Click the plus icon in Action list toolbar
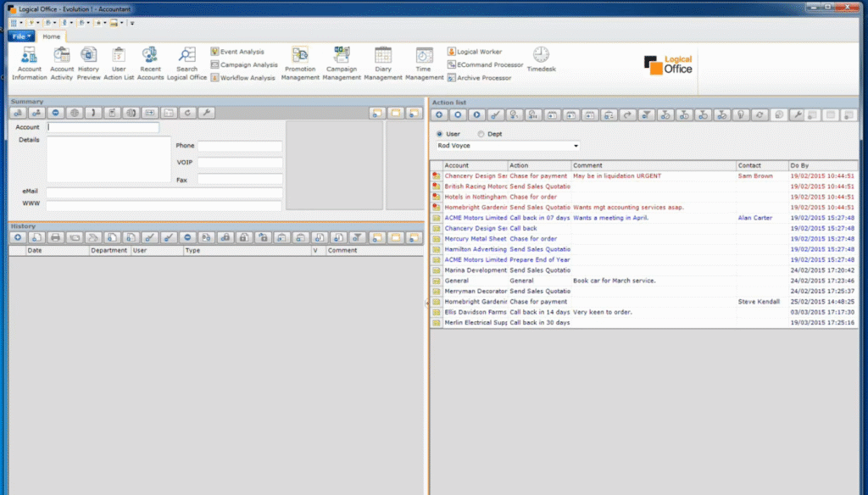 pos(439,115)
